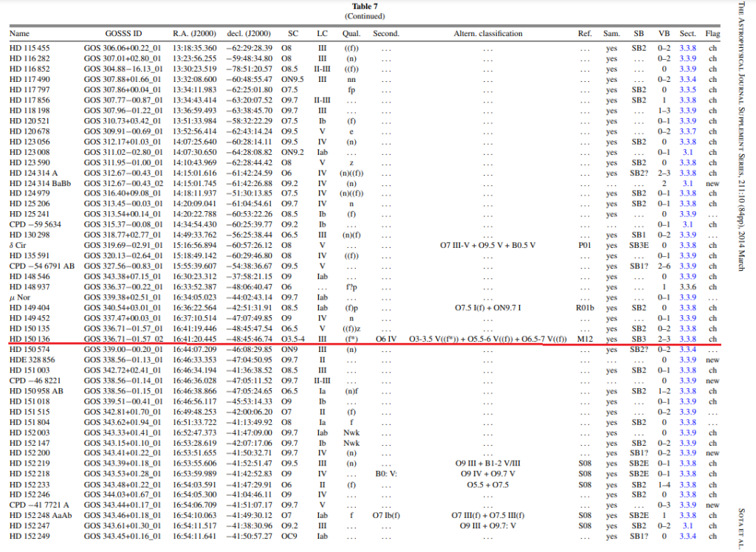The height and width of the screenshot is (552, 756).
Task: Open section 3.3.6 link for HD 148 937
Action: click(x=687, y=286)
